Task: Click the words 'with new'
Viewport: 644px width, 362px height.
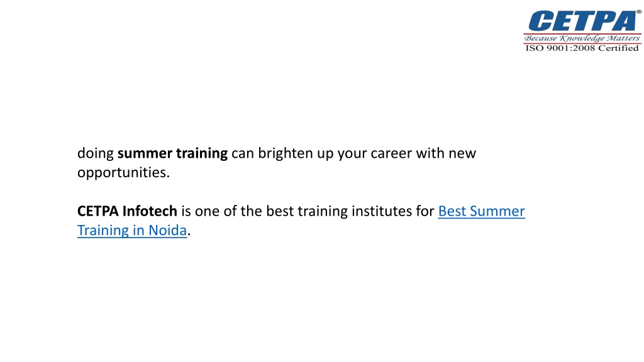Action: [446, 153]
